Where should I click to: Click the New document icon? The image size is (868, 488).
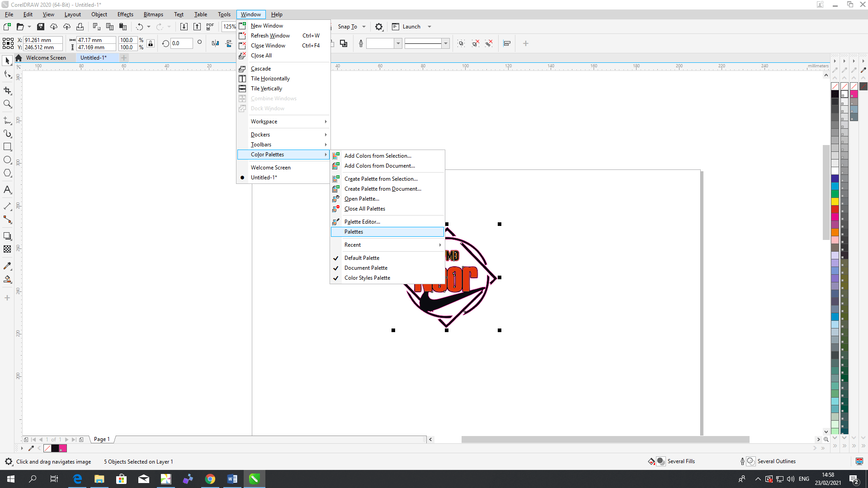(x=7, y=27)
